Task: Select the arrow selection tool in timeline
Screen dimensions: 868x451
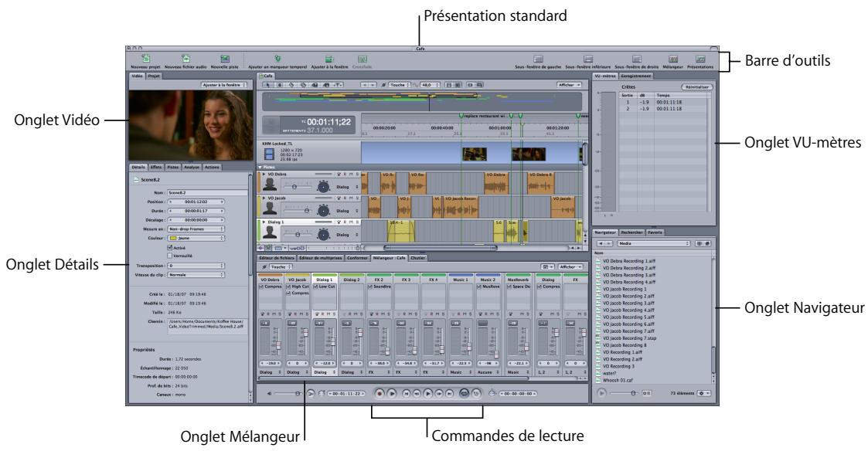Action: coord(268,85)
